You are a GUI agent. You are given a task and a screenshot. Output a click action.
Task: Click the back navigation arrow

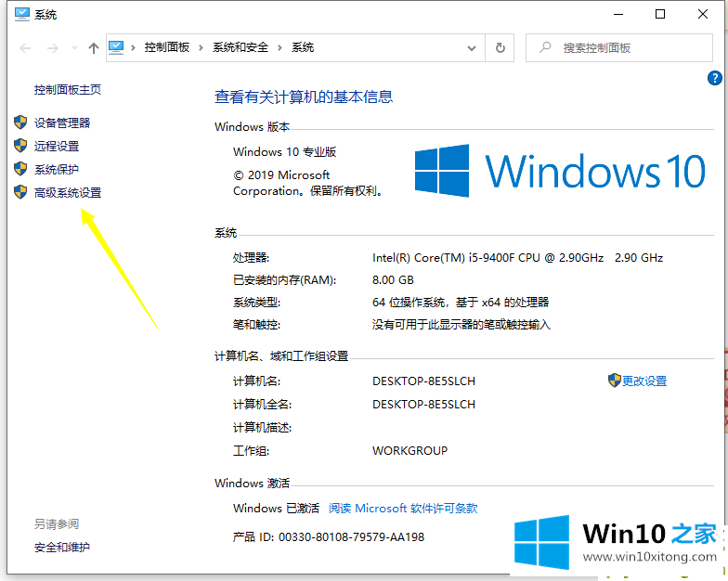pyautogui.click(x=25, y=48)
